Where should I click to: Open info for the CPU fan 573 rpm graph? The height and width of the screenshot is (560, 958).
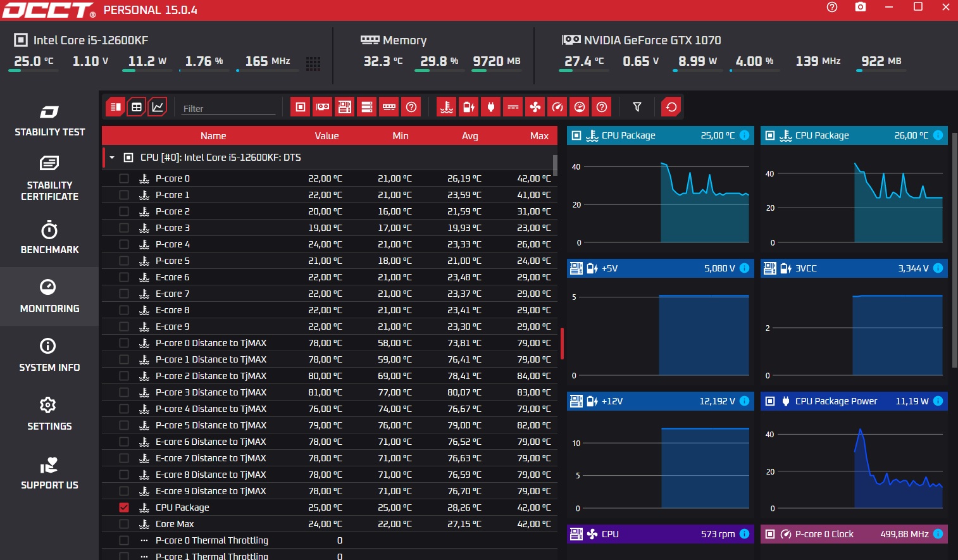pyautogui.click(x=745, y=533)
